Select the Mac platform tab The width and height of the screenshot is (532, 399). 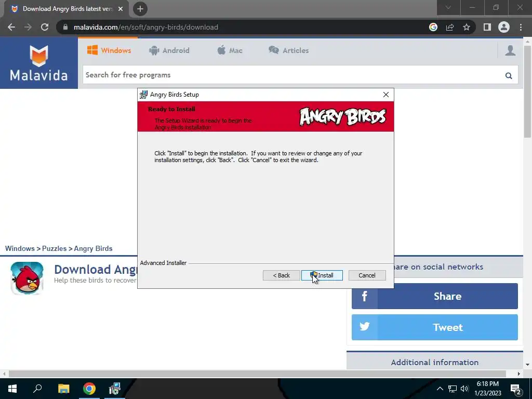click(230, 50)
